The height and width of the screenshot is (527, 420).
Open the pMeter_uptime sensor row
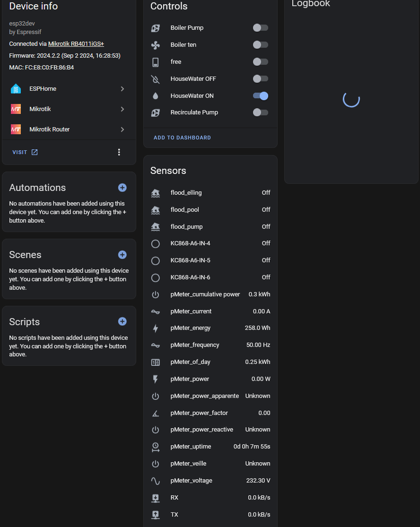(210, 447)
